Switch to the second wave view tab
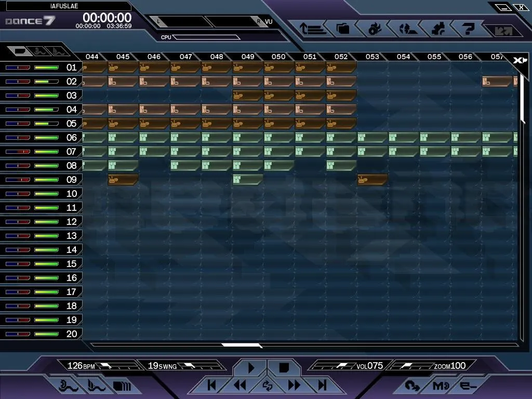The image size is (532, 399). [39, 51]
